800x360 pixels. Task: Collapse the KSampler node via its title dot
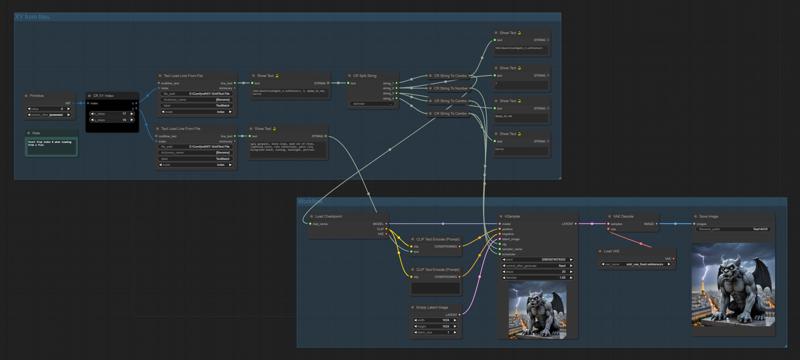coord(501,216)
